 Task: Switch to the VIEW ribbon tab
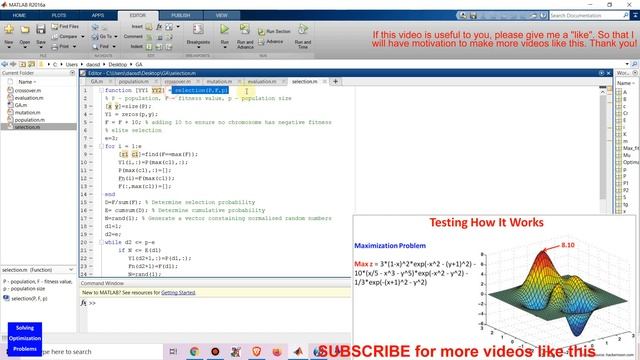[x=221, y=16]
